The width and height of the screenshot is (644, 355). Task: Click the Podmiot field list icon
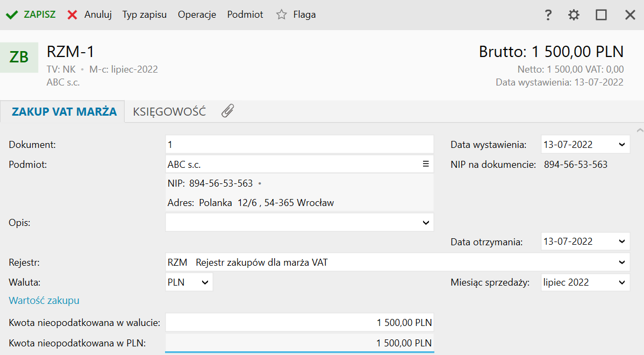pos(426,164)
